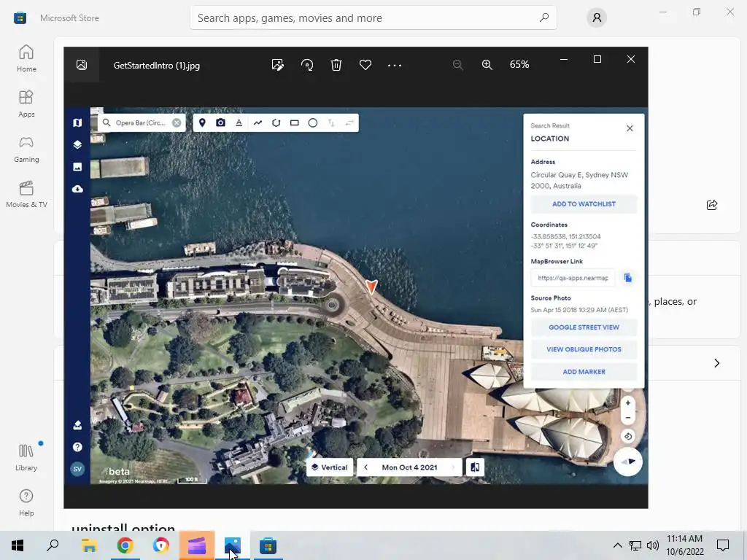Screen dimensions: 747x560
Task: Copy the MapBrowser link
Action: click(x=627, y=278)
